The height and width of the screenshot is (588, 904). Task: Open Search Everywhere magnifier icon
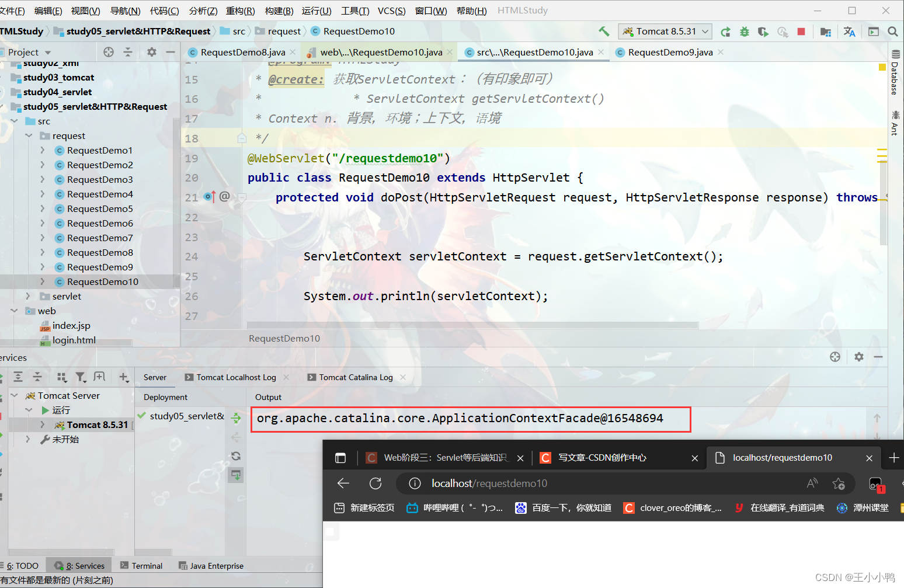(892, 32)
